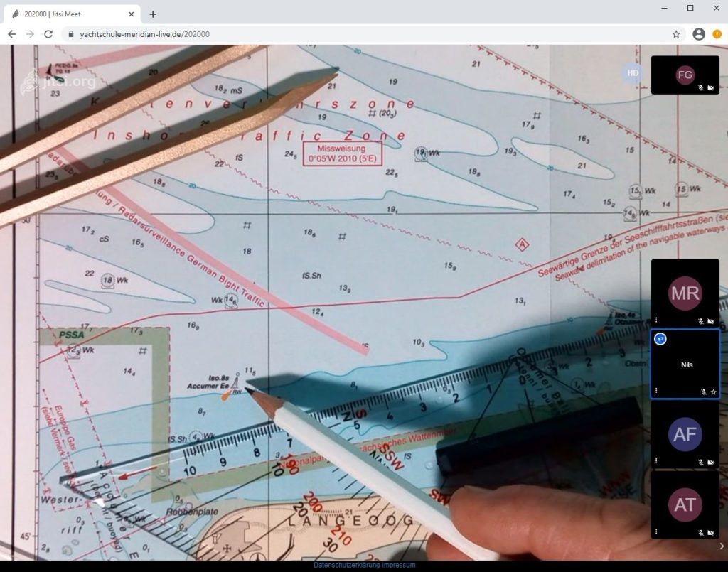The image size is (728, 572).
Task: Open the Chrome profile avatar icon
Action: 698,34
